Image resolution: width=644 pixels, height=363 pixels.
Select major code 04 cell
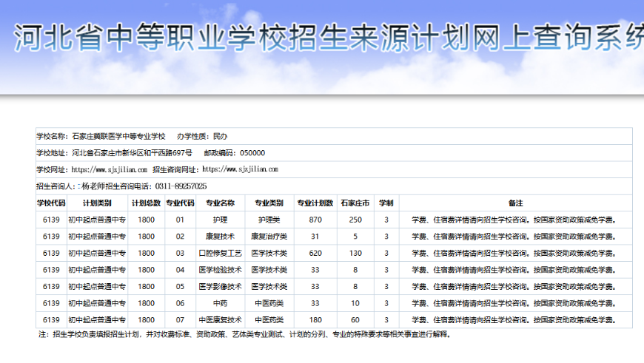[180, 270]
